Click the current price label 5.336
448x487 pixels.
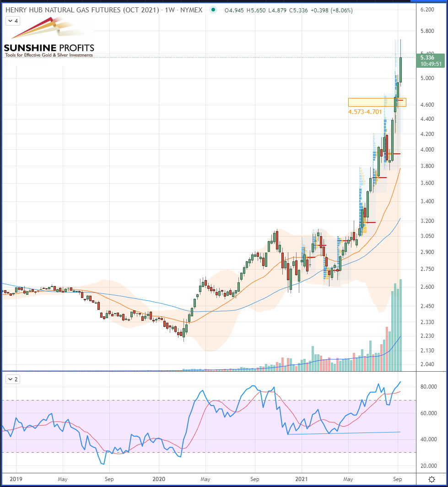427,58
